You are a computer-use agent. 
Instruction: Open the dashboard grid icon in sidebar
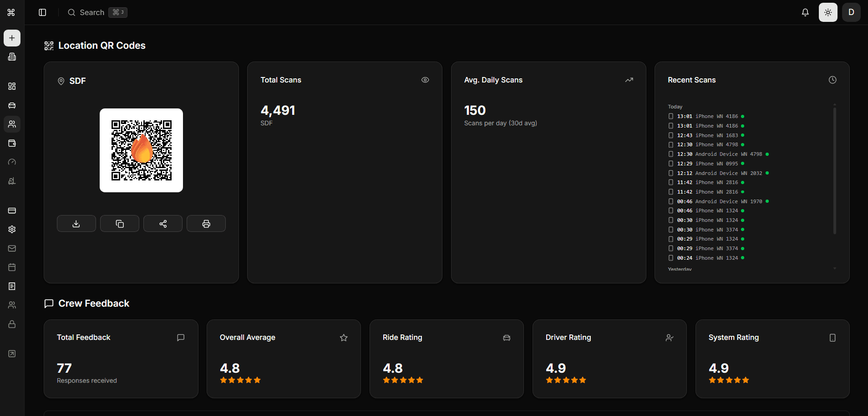click(x=12, y=86)
